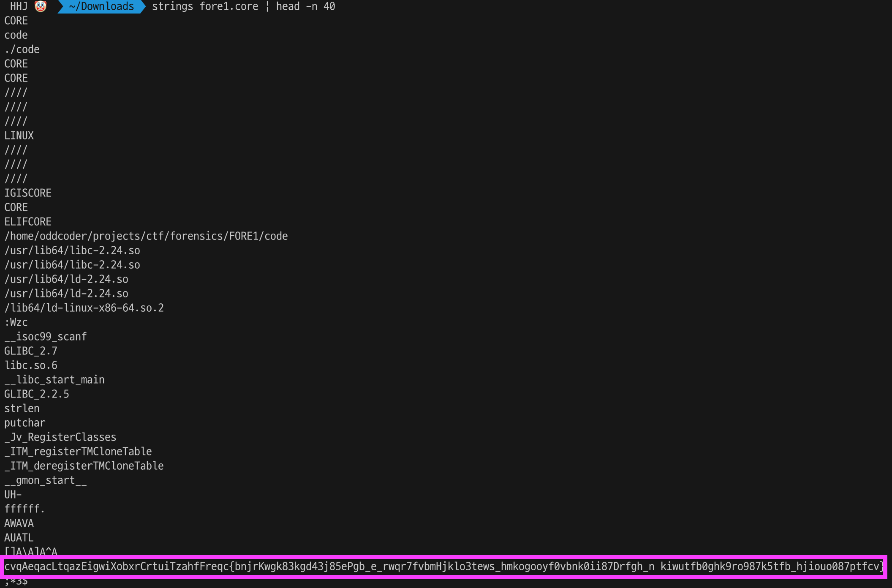This screenshot has height=588, width=892.
Task: Click the __isoc99_scanf symbol line
Action: click(x=46, y=337)
